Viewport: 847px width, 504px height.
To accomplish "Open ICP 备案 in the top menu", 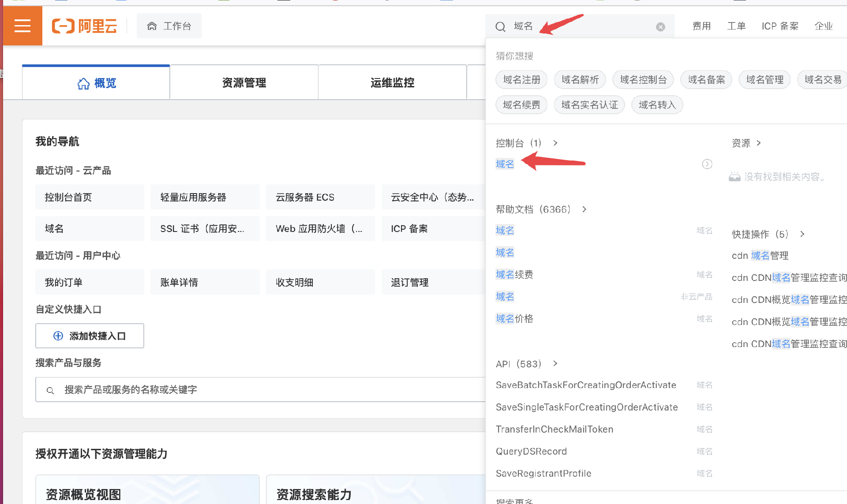I will (x=780, y=26).
